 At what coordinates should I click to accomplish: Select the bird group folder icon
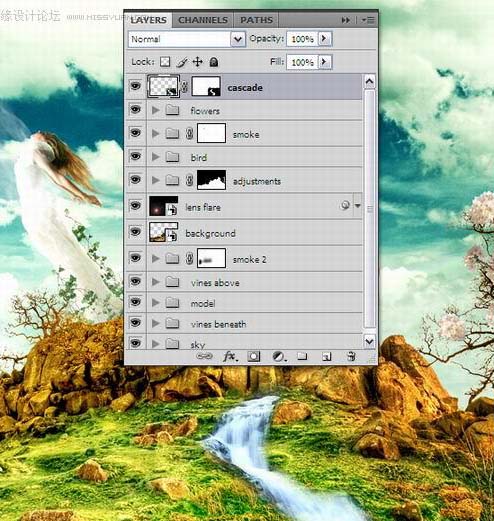pos(172,157)
